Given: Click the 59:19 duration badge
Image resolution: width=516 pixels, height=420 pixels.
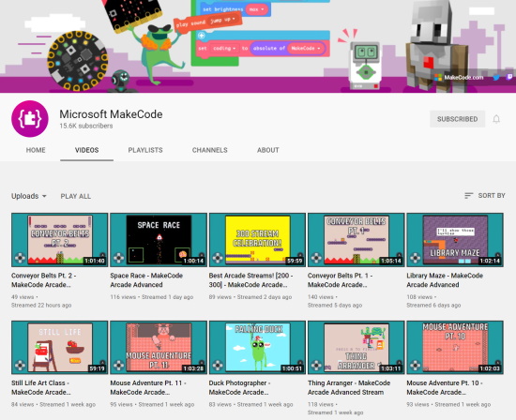Looking at the screenshot, I should click(97, 368).
